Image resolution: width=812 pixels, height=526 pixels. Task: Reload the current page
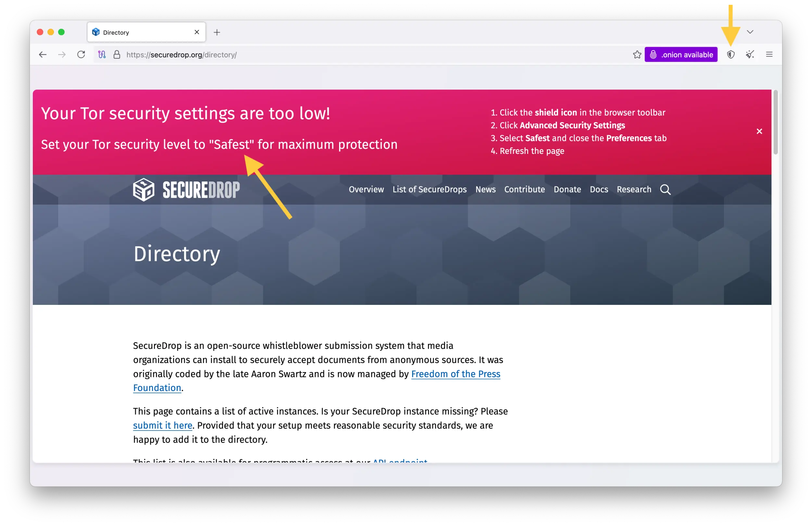(81, 54)
